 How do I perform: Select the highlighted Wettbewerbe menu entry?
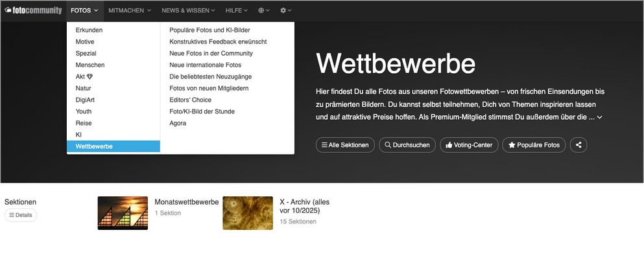pyautogui.click(x=113, y=146)
